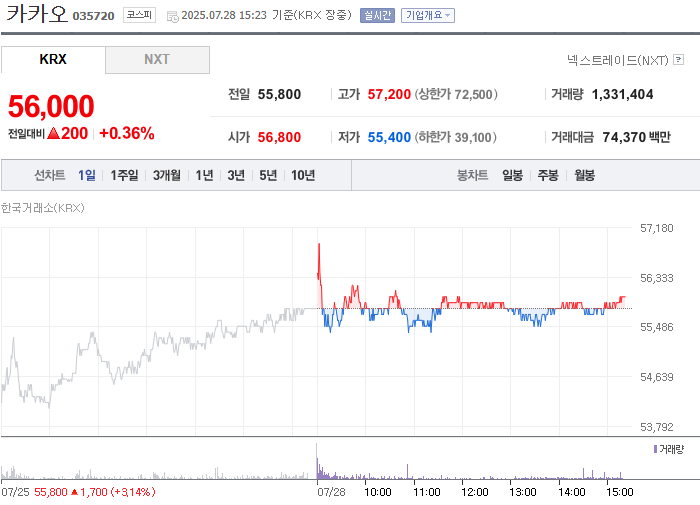Select the 1주일 line chart period
This screenshot has width=700, height=505.
(x=124, y=175)
